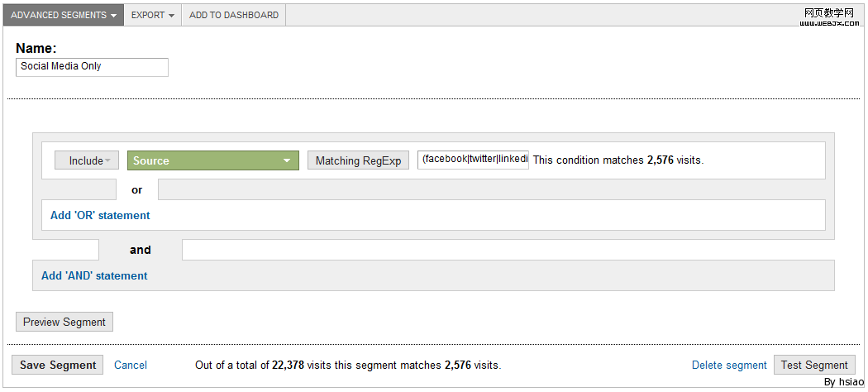Viewport: 868px width, 392px height.
Task: Click the white arrow on Source selector
Action: pos(287,160)
